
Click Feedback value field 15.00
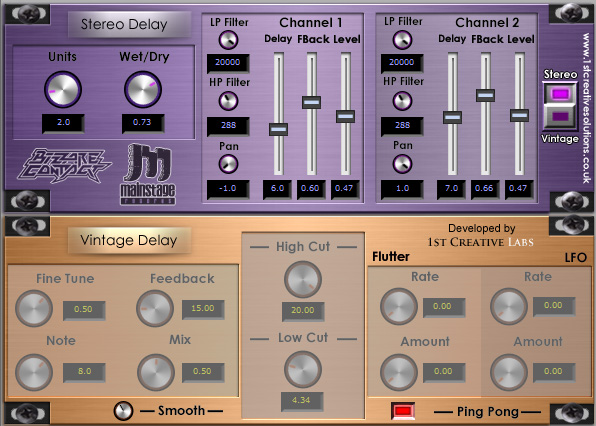click(203, 309)
